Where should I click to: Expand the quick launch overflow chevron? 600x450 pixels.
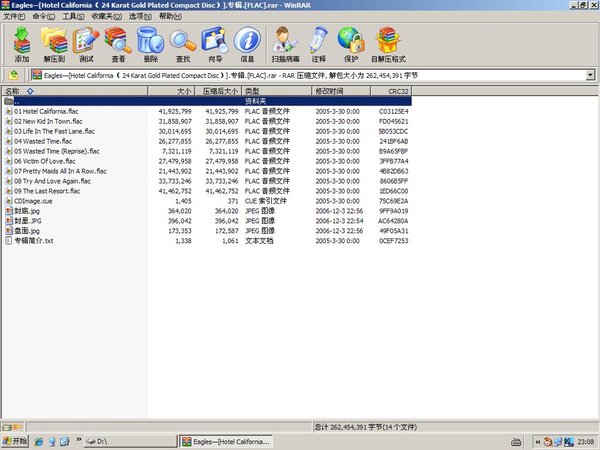tap(79, 440)
